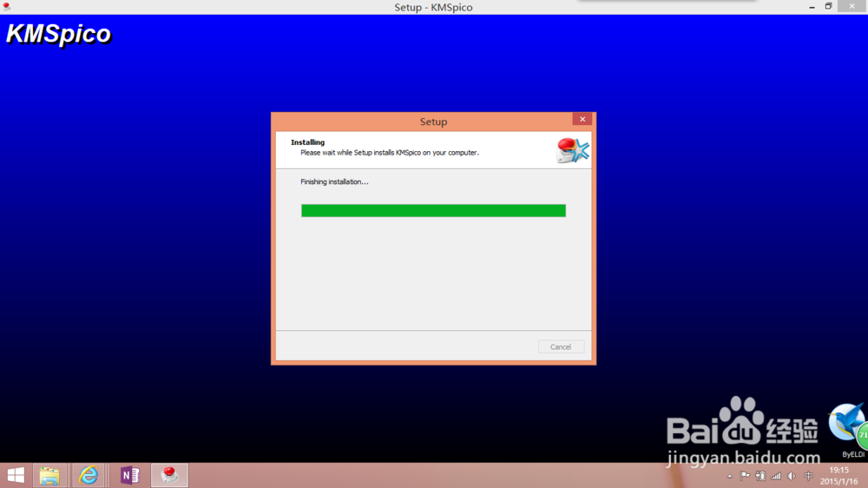This screenshot has height=488, width=868.
Task: Show hidden tray icons arrow
Action: 730,477
